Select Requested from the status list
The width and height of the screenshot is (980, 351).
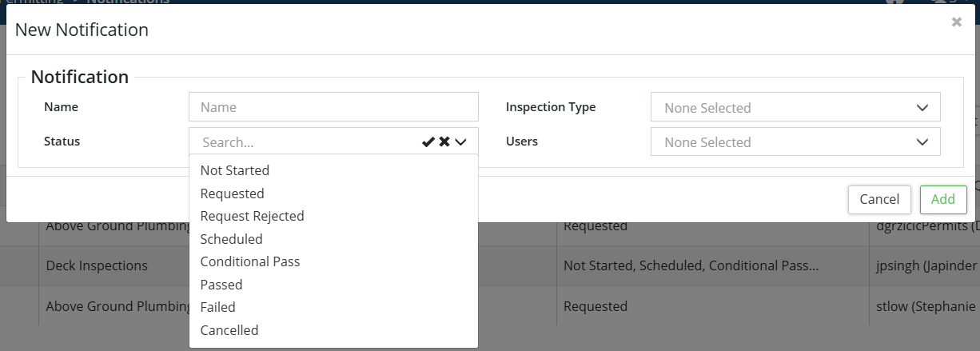[233, 193]
